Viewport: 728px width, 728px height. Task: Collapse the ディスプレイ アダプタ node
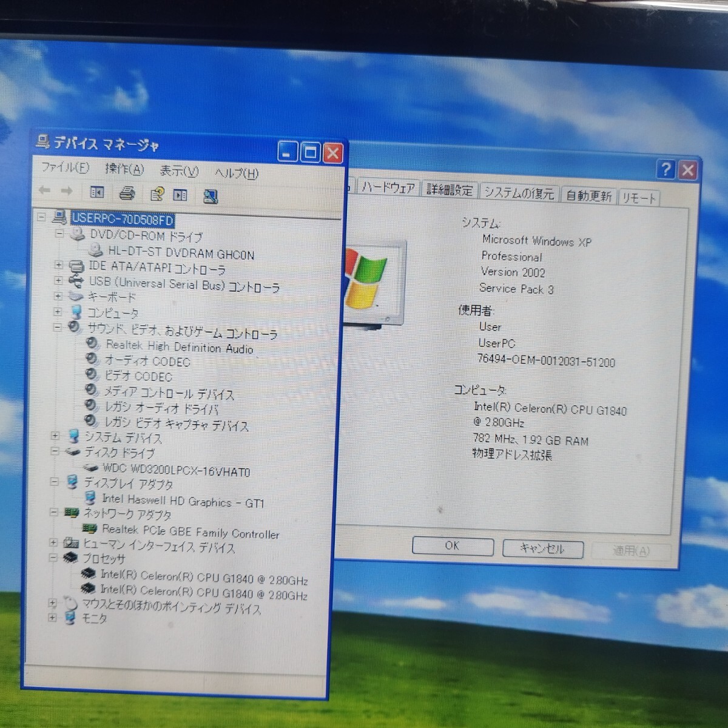click(55, 482)
